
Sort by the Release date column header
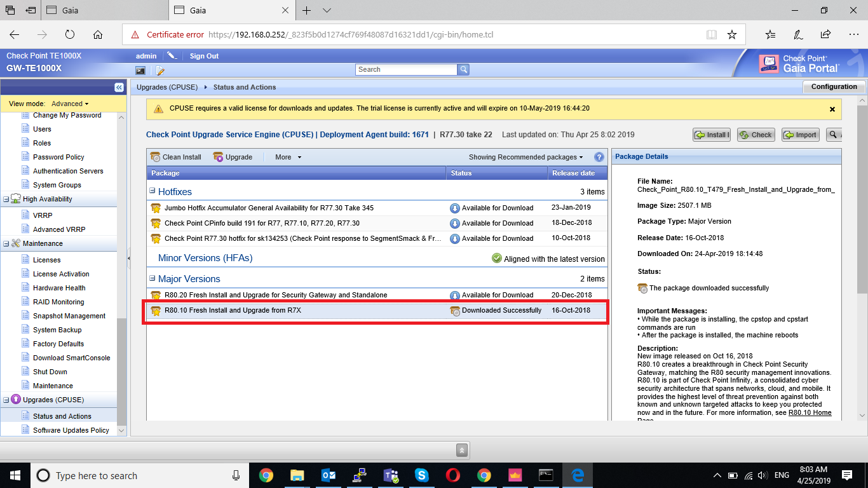(x=577, y=173)
